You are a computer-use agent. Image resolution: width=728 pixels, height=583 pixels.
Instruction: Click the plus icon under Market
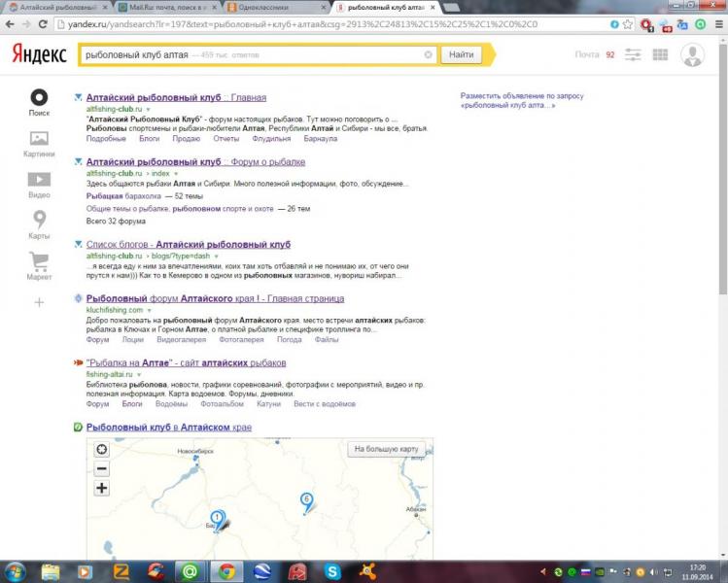[39, 302]
